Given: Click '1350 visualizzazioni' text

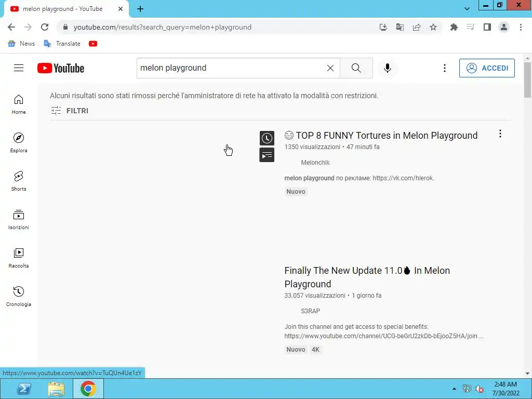Looking at the screenshot, I should point(312,147).
